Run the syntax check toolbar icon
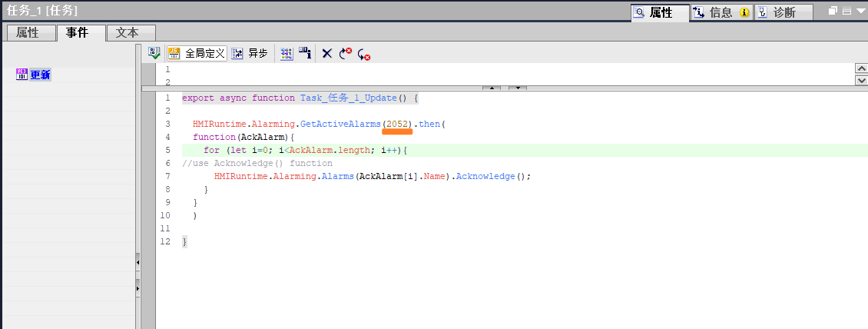The height and width of the screenshot is (329, 868). coord(154,53)
